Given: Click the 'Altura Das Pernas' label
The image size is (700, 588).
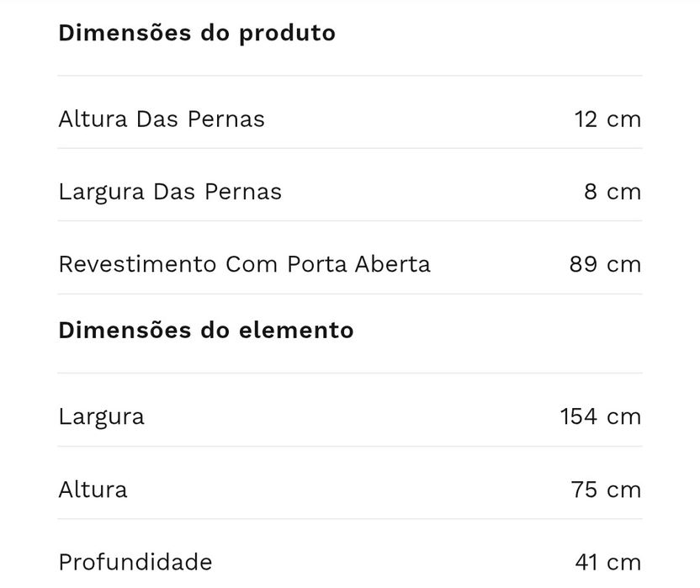Looking at the screenshot, I should [x=162, y=119].
